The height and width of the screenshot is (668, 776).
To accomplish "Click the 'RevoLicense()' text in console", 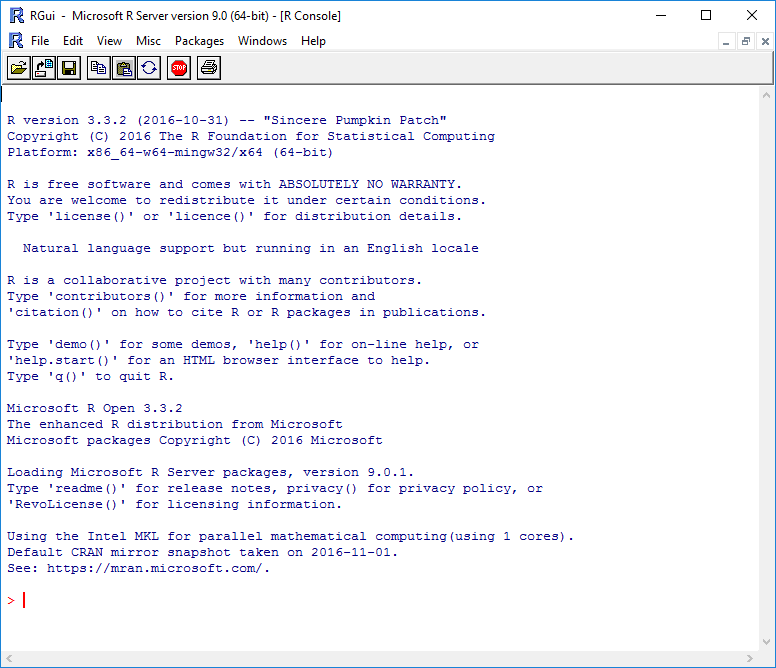I will coord(66,504).
